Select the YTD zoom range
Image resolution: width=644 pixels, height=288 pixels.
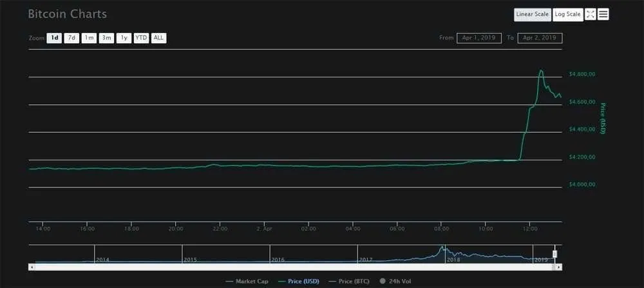tap(141, 38)
